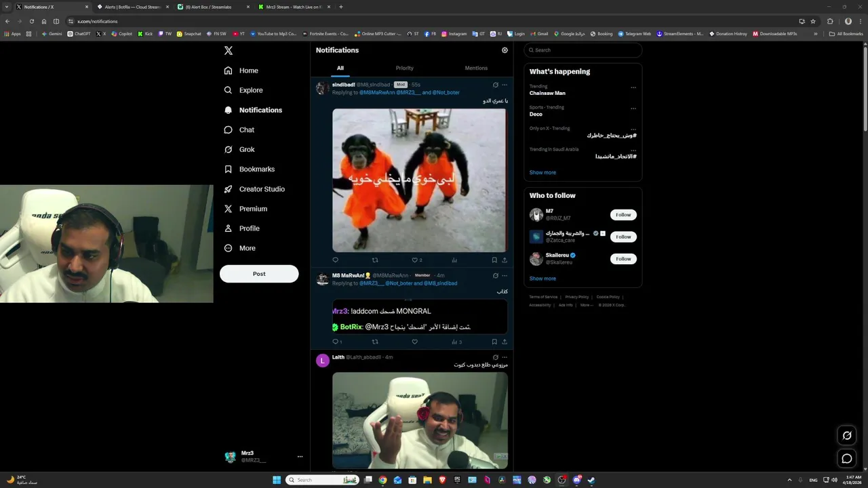
Task: Open more options on M8 MaRwAn's post
Action: tap(505, 275)
